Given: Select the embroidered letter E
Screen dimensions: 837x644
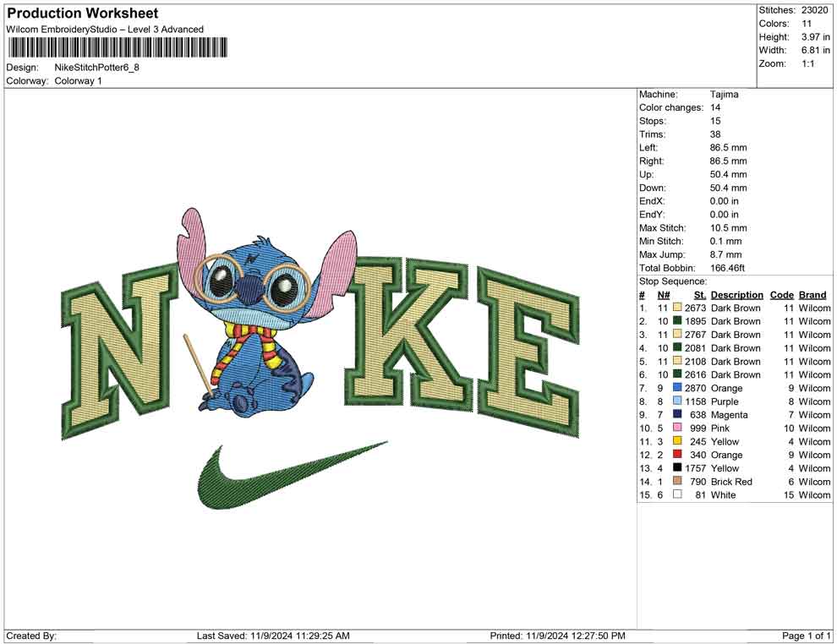Looking at the screenshot, I should click(x=528, y=352).
